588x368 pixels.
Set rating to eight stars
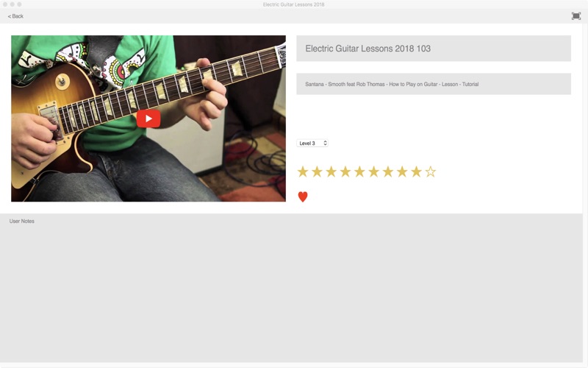click(x=402, y=172)
